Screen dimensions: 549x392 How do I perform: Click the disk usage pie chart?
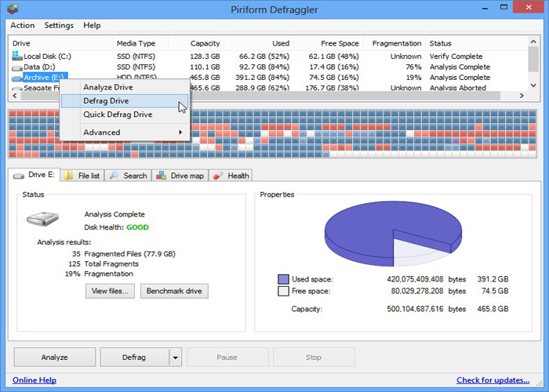[x=393, y=234]
